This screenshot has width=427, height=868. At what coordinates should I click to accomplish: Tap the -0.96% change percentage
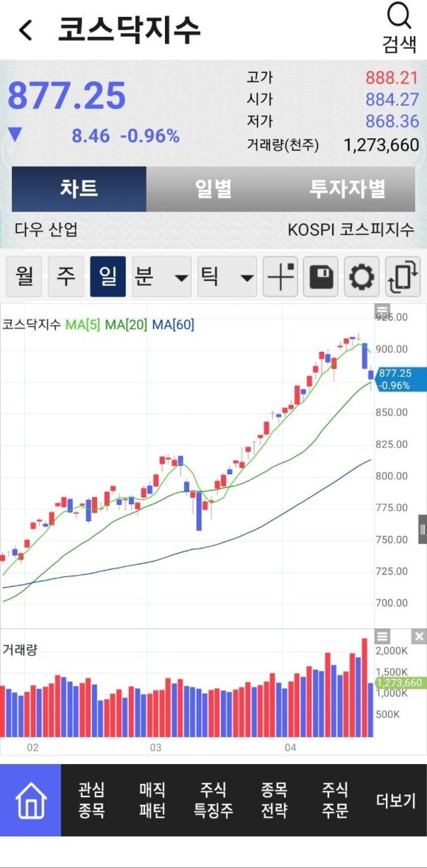pyautogui.click(x=150, y=135)
